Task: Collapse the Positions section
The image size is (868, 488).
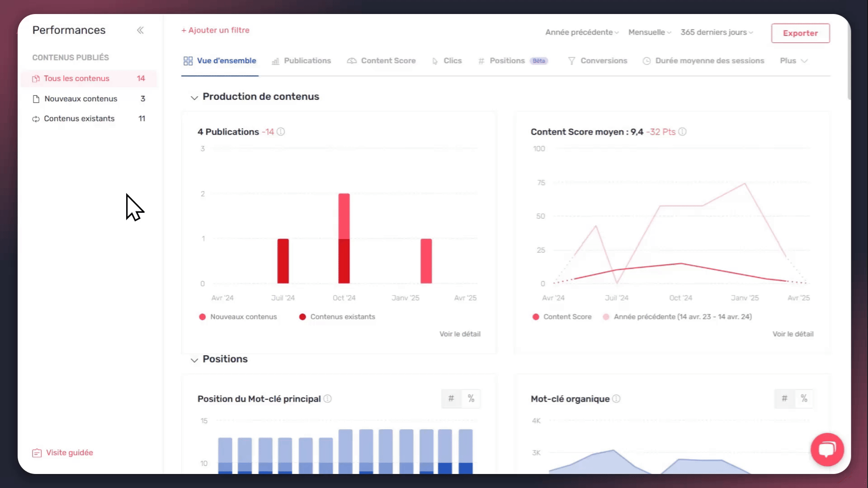Action: pyautogui.click(x=194, y=360)
